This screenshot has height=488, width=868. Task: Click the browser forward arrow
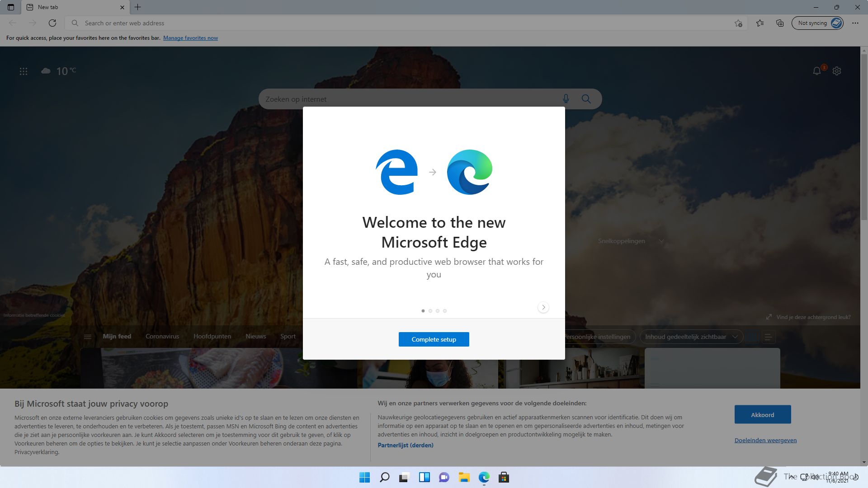pos(33,23)
